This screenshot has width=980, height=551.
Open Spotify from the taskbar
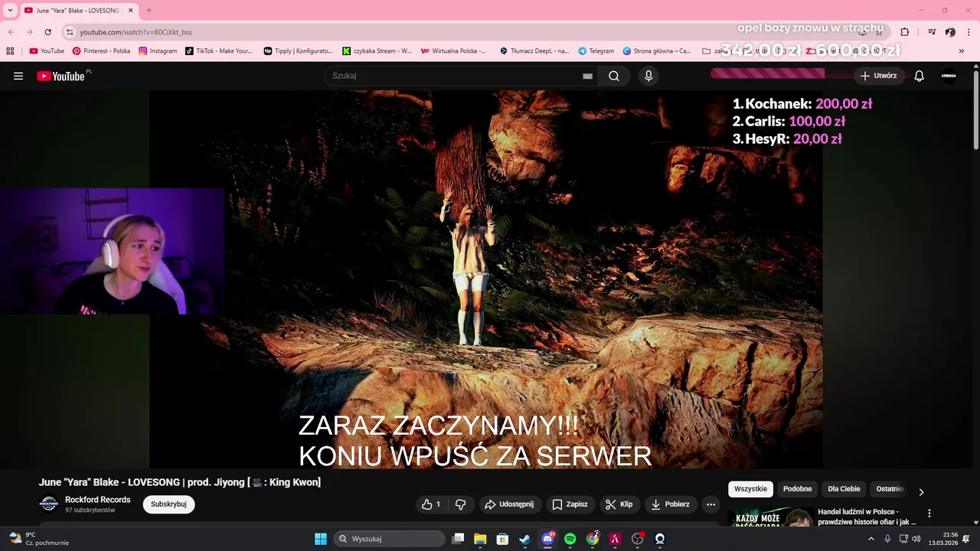tap(570, 539)
